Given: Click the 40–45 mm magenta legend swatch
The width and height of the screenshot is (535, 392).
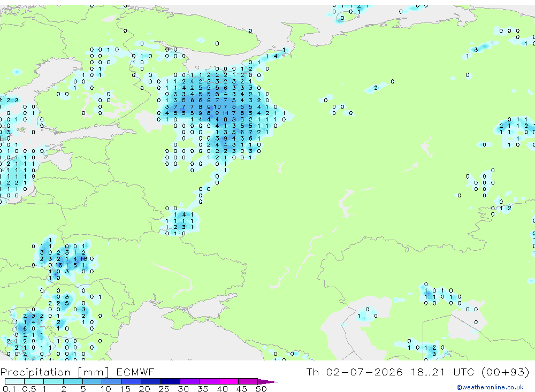Looking at the screenshot, I should pyautogui.click(x=228, y=381).
